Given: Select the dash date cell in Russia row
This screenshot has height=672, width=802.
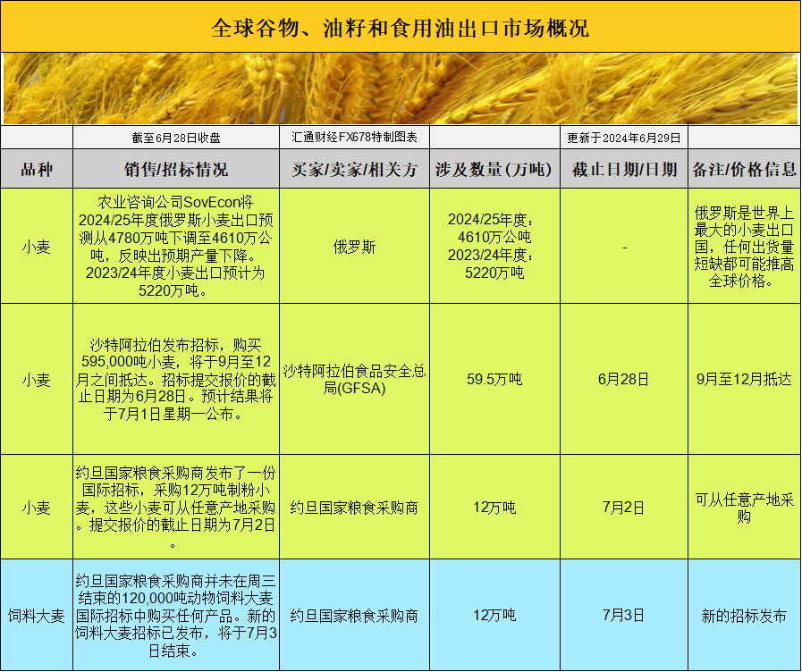Looking at the screenshot, I should (x=624, y=247).
